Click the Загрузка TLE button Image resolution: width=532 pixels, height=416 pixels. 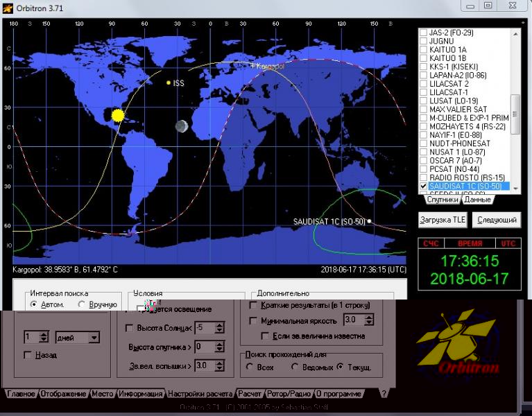443,220
